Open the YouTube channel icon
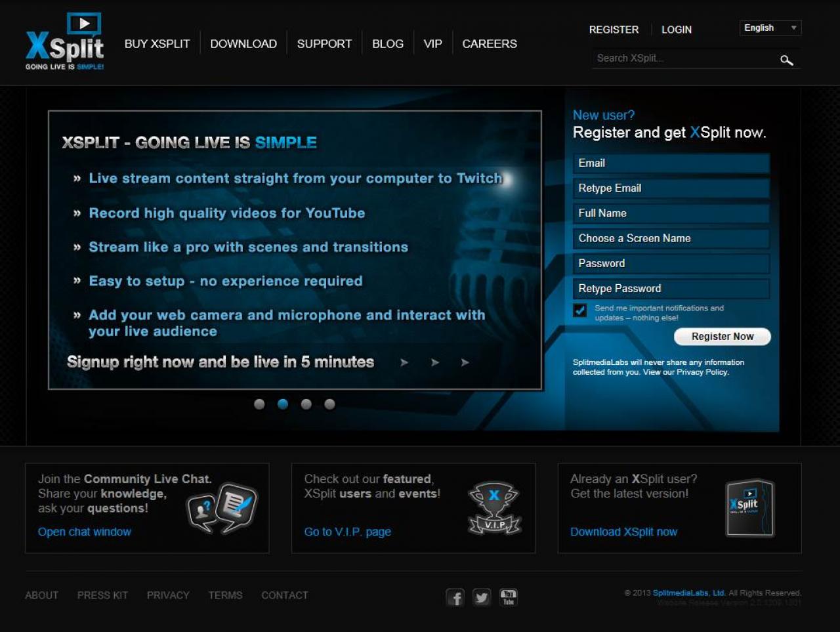The width and height of the screenshot is (840, 632). (509, 597)
